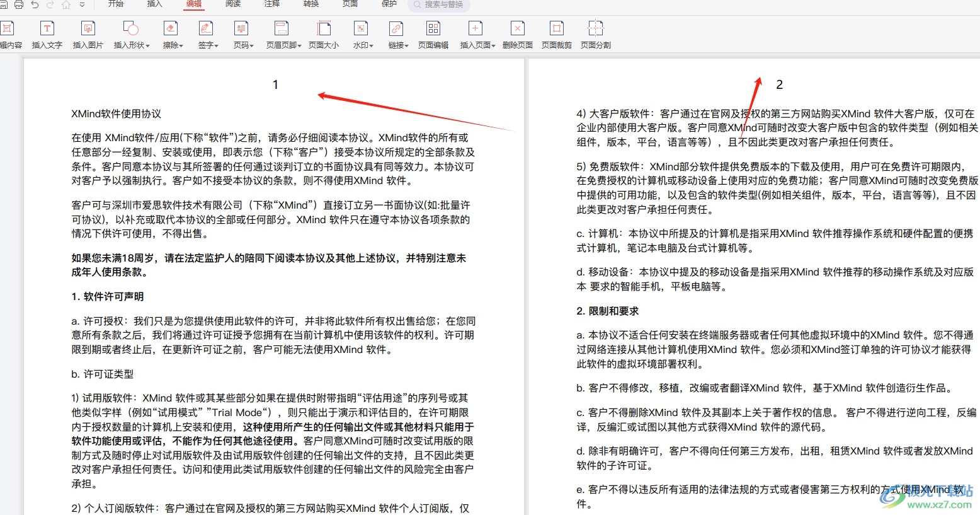Click the title XMind软件使用协议
This screenshot has width=980, height=515.
tap(116, 114)
